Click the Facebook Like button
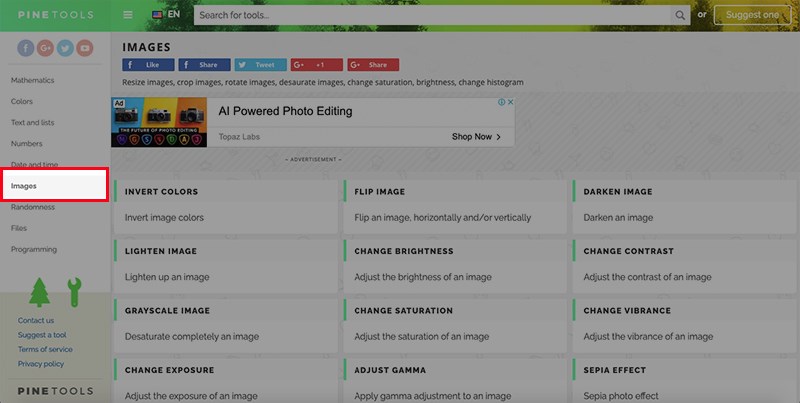 pos(148,65)
